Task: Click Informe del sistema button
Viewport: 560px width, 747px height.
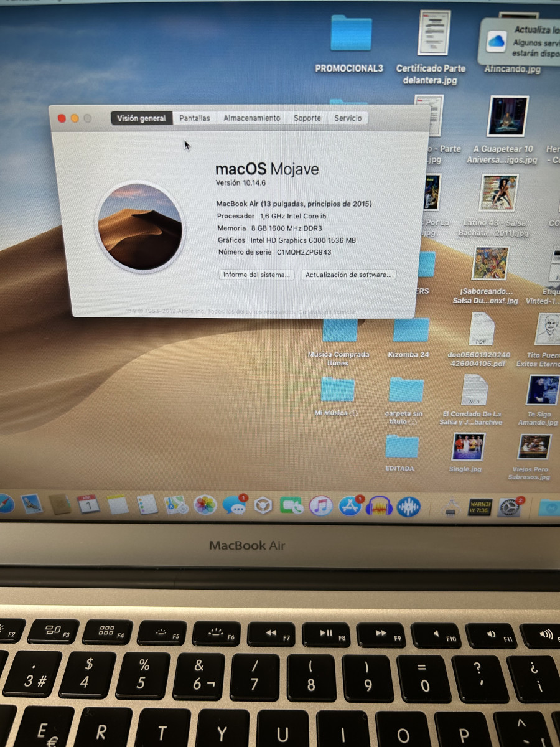Action: 257,275
